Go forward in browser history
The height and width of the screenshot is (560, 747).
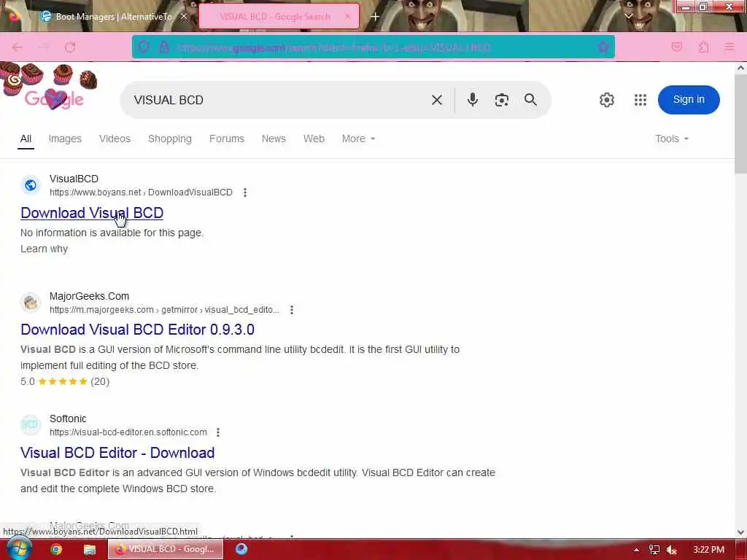(x=44, y=47)
